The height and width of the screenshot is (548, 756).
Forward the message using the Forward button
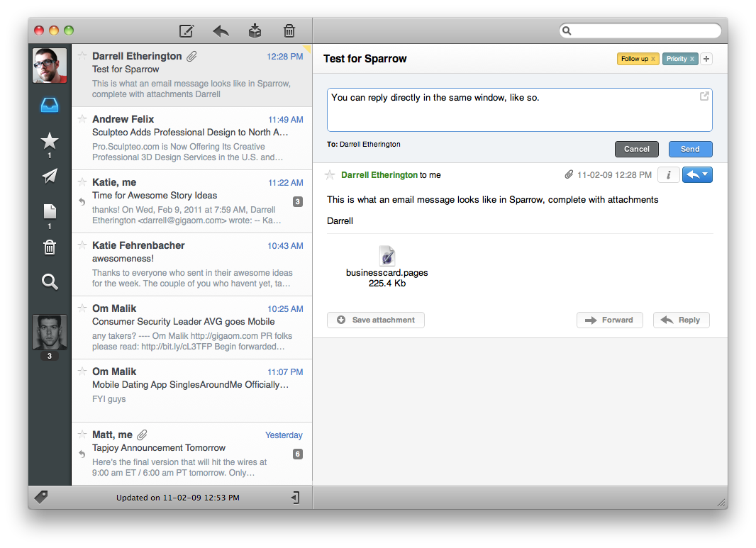[609, 320]
